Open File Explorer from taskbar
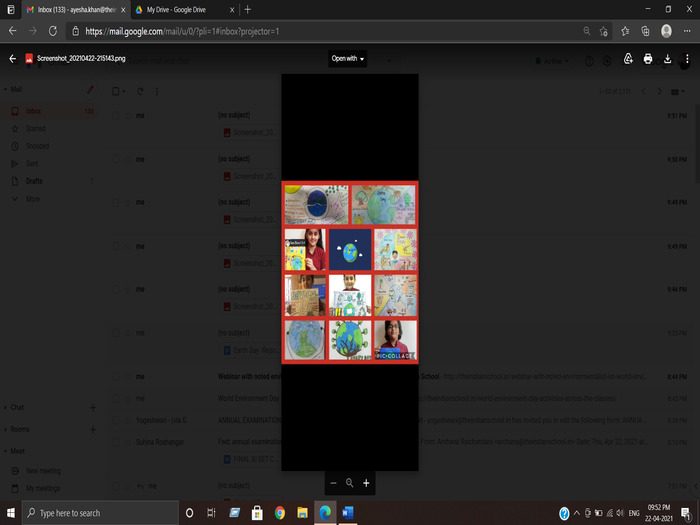Viewport: 700px width, 525px height. tap(303, 513)
